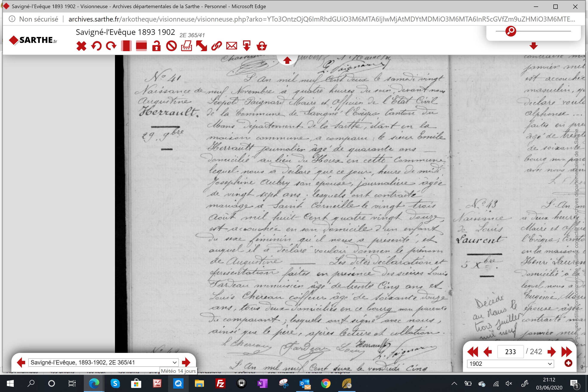This screenshot has height=392, width=588.
Task: Rotate the image counterclockwise
Action: point(96,46)
